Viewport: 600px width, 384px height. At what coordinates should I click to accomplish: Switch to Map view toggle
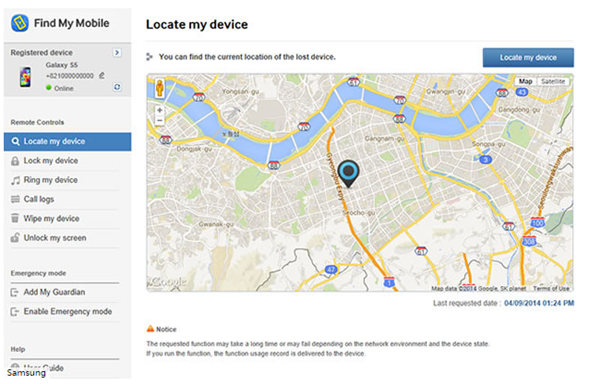(x=525, y=81)
